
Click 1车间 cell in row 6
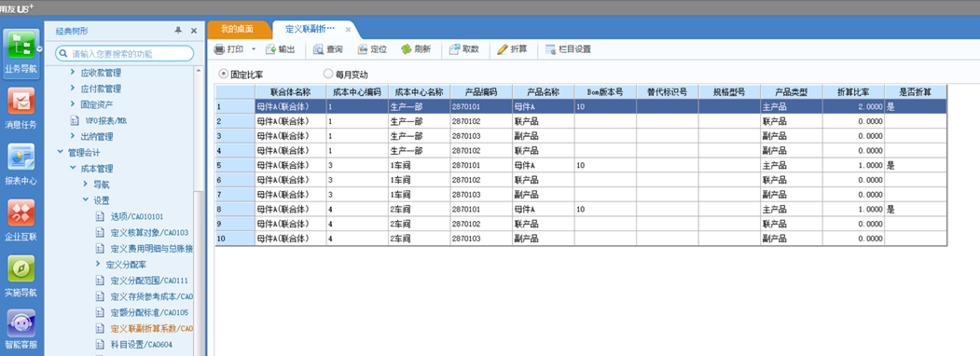(420, 180)
